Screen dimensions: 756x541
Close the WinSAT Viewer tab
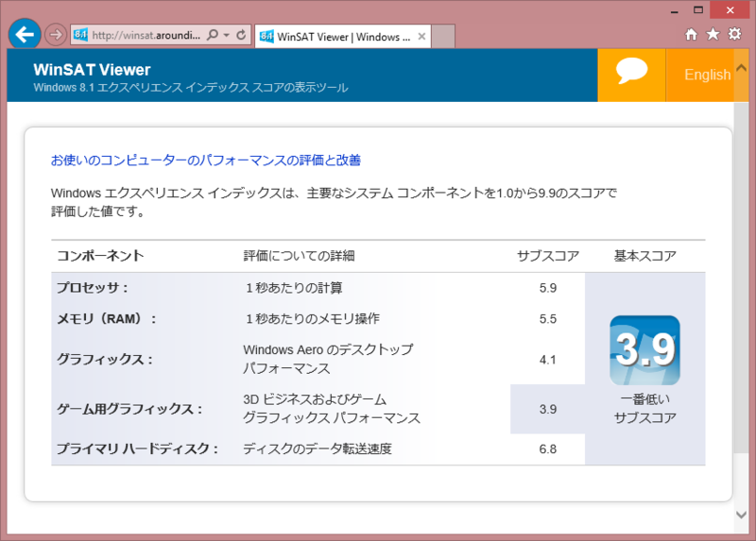tap(421, 37)
